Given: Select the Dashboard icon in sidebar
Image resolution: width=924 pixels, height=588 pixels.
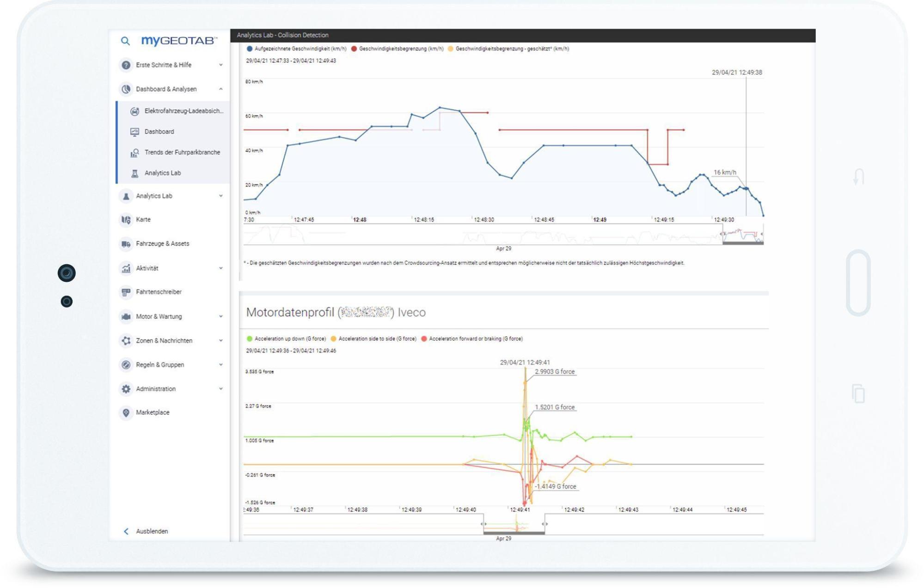Looking at the screenshot, I should 134,132.
